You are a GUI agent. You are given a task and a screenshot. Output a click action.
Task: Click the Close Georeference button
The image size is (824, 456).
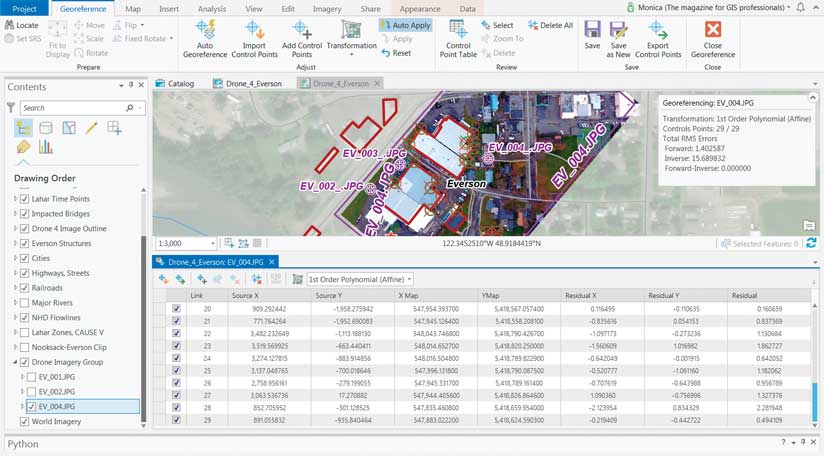(x=713, y=38)
